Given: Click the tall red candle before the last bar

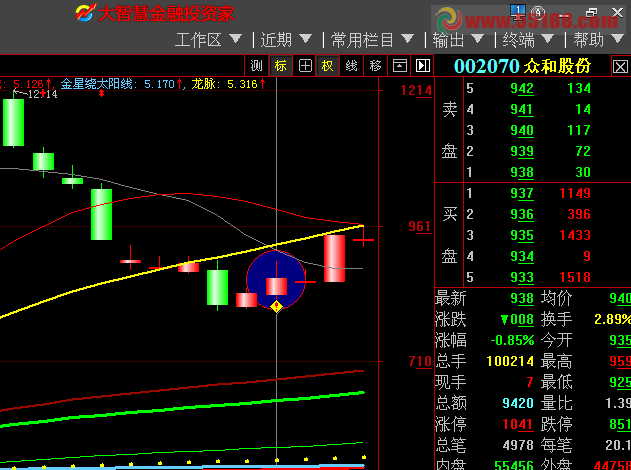Looking at the screenshot, I should point(334,258).
